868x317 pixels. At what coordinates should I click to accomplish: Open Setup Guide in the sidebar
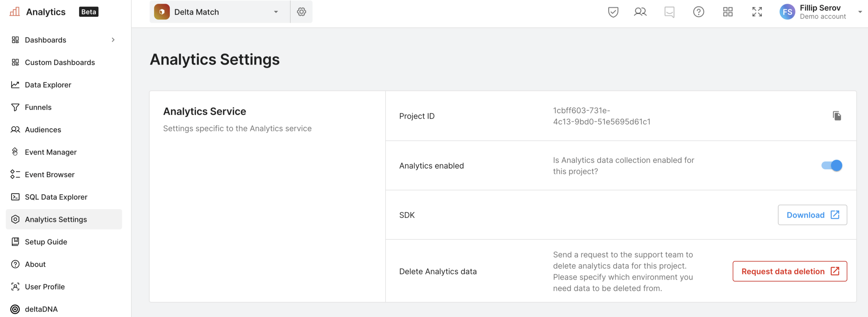click(x=46, y=242)
